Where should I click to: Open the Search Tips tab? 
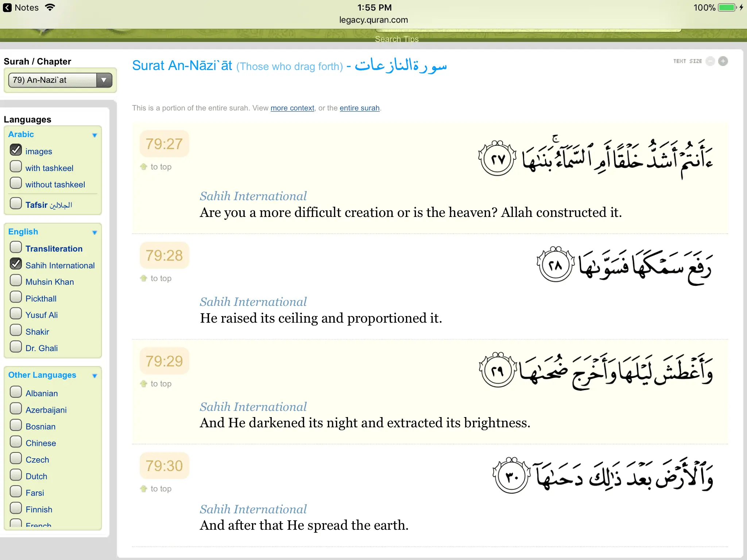coord(396,39)
